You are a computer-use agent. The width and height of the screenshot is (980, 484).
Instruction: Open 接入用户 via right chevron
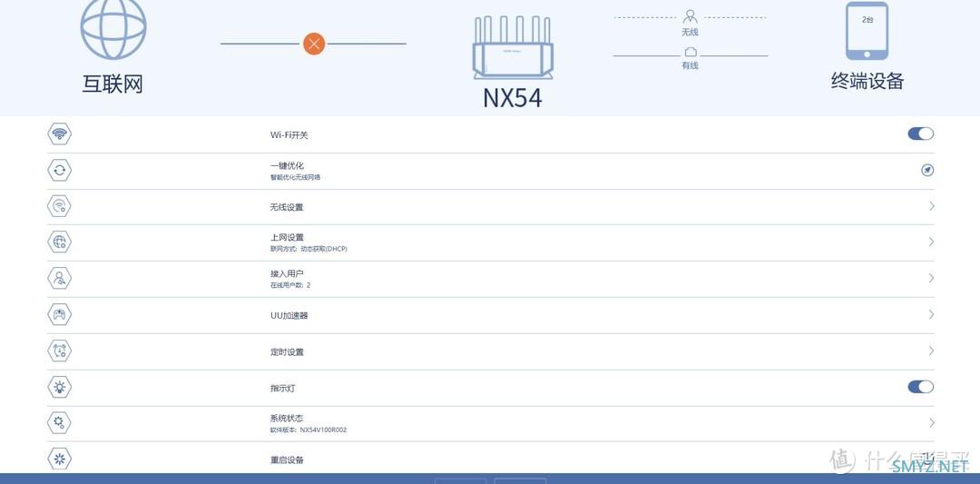[x=931, y=278]
